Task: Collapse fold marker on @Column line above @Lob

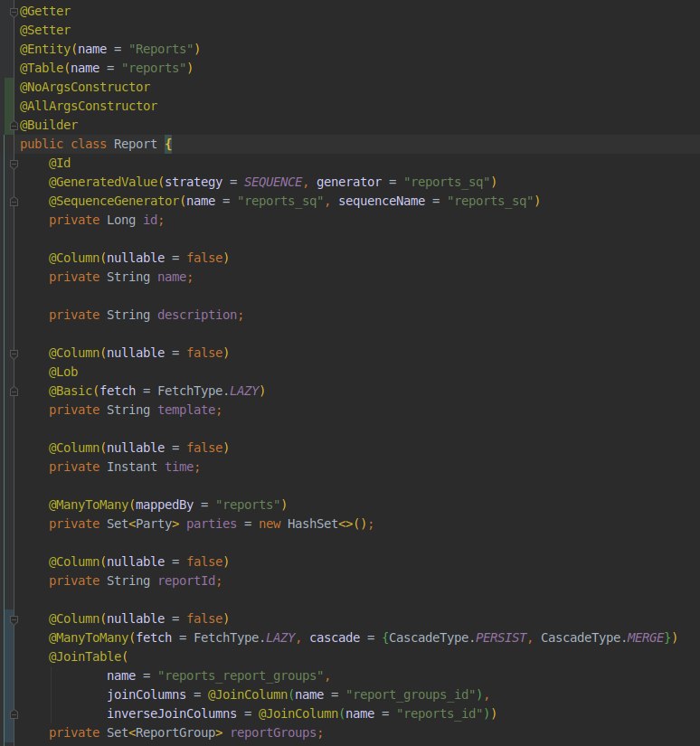Action: (14, 354)
